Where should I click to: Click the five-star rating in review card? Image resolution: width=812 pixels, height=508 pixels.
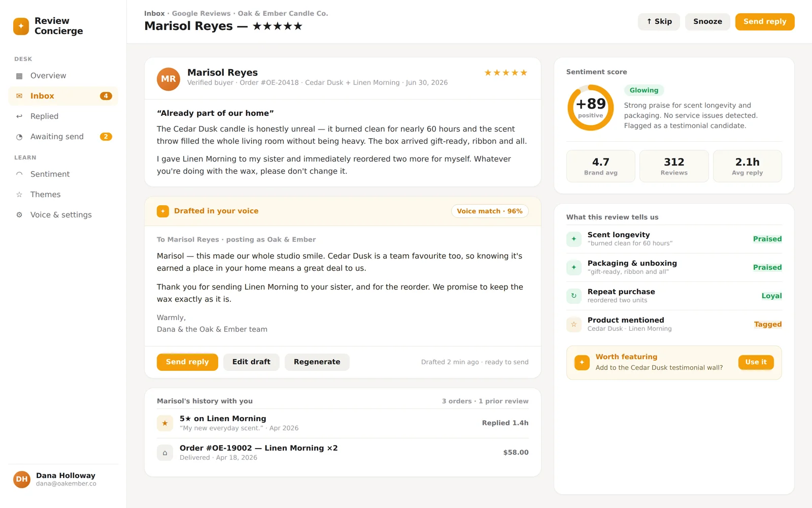[x=506, y=73]
